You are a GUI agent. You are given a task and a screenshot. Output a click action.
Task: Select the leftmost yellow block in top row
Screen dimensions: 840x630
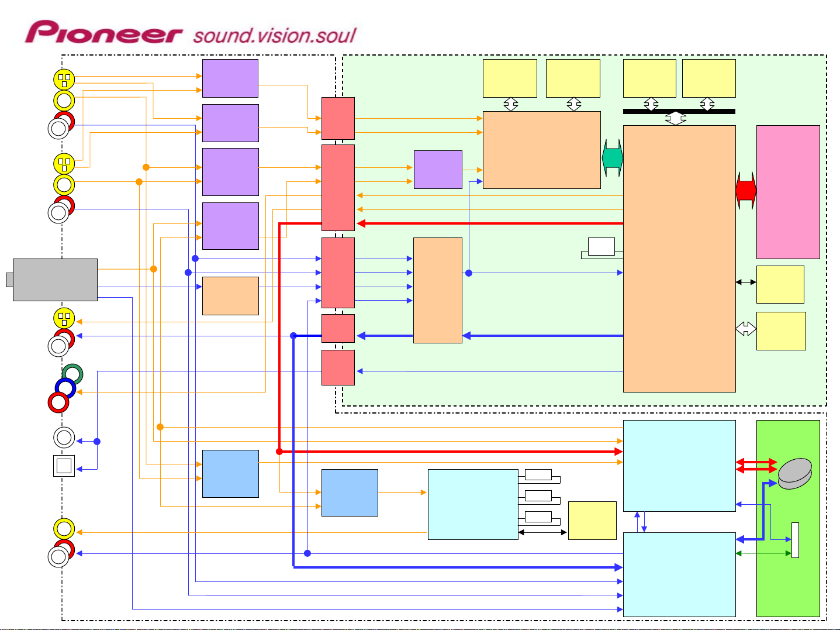[510, 78]
